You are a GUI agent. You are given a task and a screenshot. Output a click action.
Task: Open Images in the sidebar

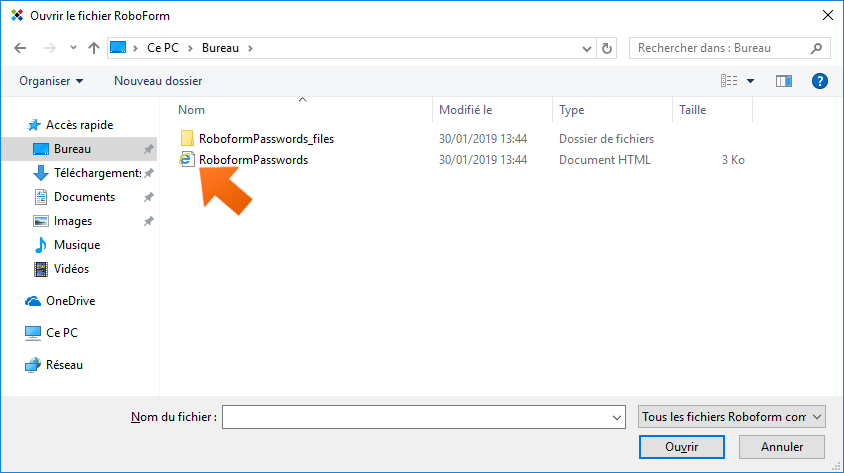coord(73,221)
